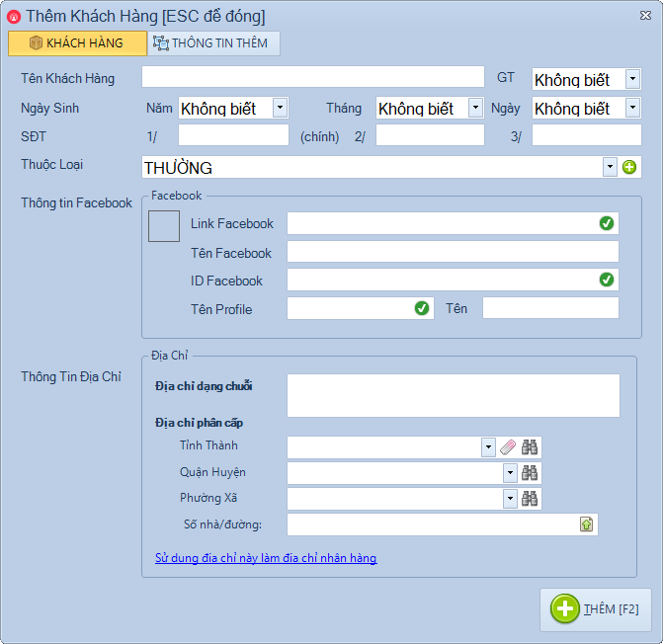Focus the SĐT 2/ phone field
The height and width of the screenshot is (644, 663).
coord(430,135)
